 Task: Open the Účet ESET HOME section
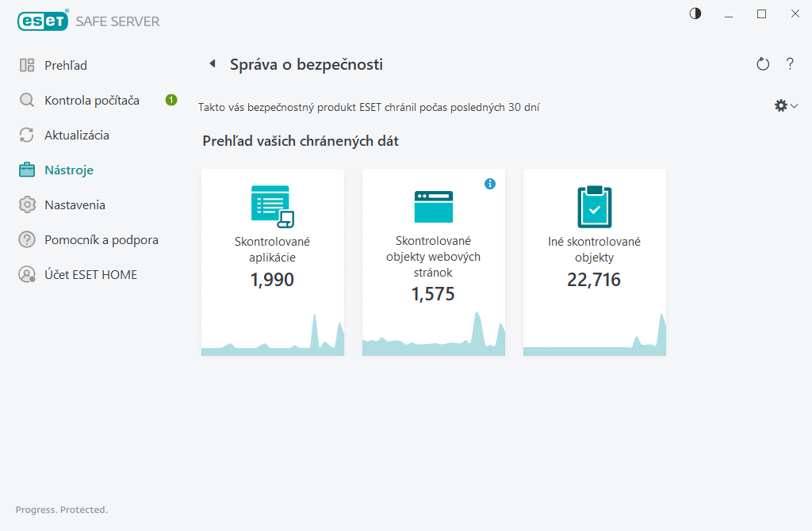coord(90,275)
